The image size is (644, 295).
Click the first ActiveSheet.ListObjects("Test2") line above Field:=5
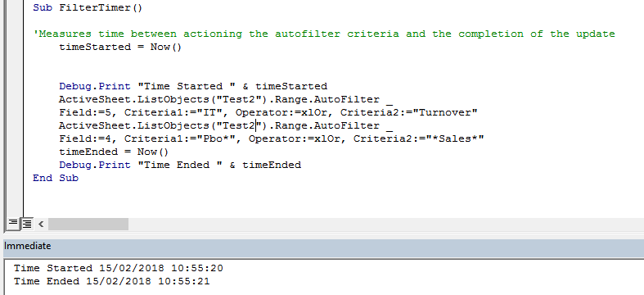tap(226, 100)
